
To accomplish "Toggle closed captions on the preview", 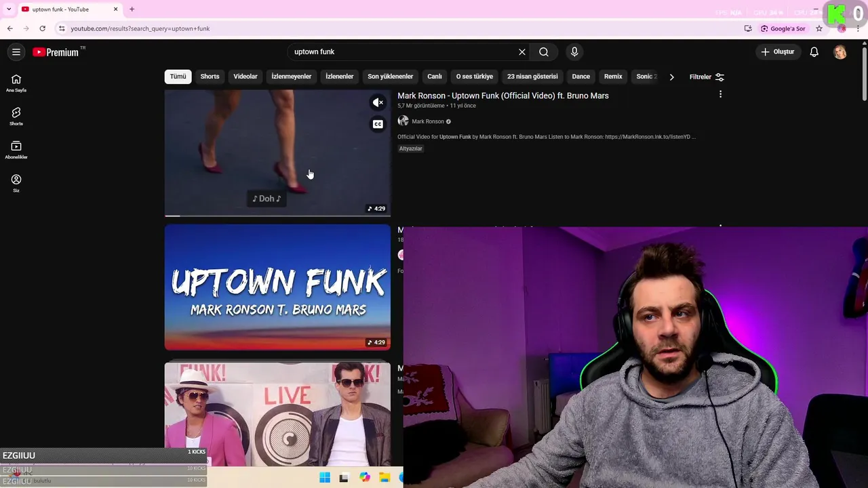I will [x=378, y=124].
